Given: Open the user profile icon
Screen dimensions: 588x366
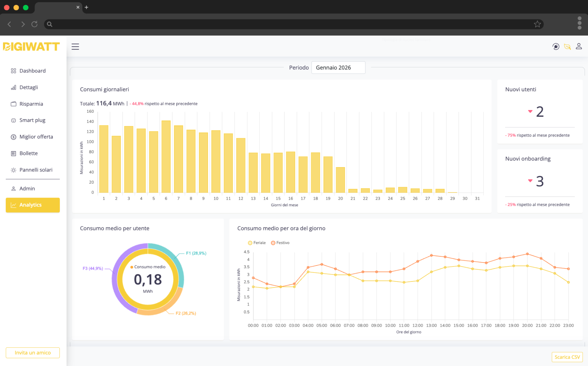Looking at the screenshot, I should point(579,47).
